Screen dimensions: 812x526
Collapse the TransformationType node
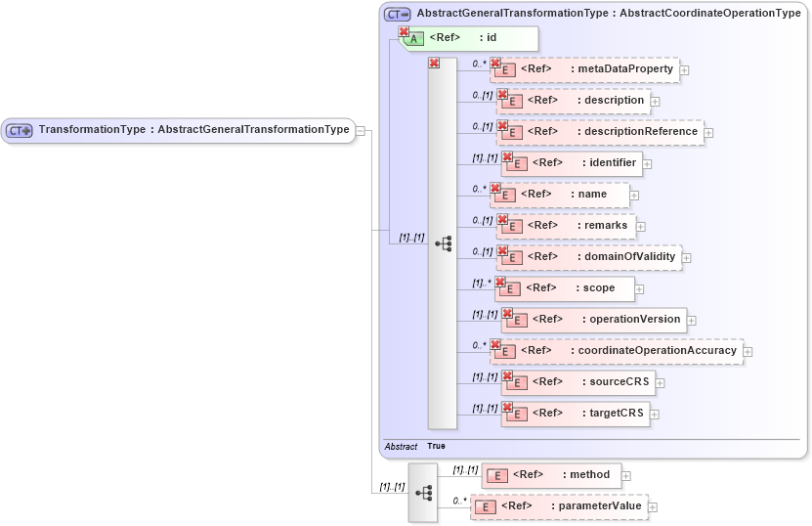(x=361, y=131)
